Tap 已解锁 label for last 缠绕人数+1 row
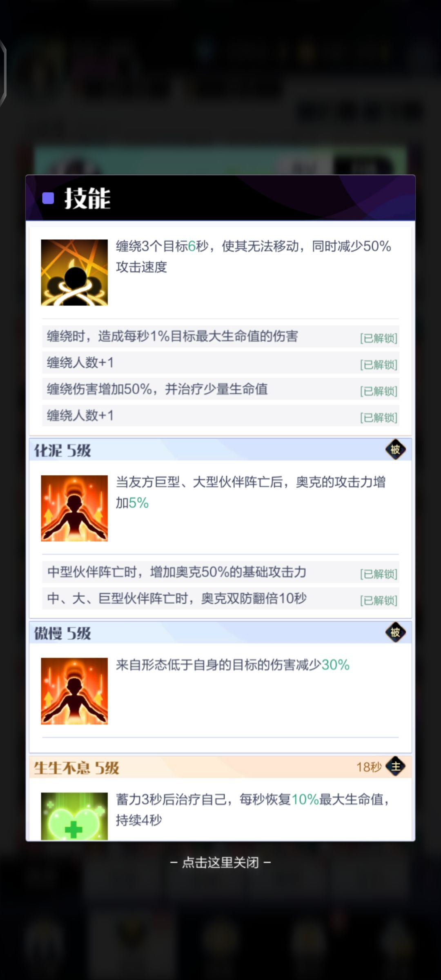 click(379, 417)
